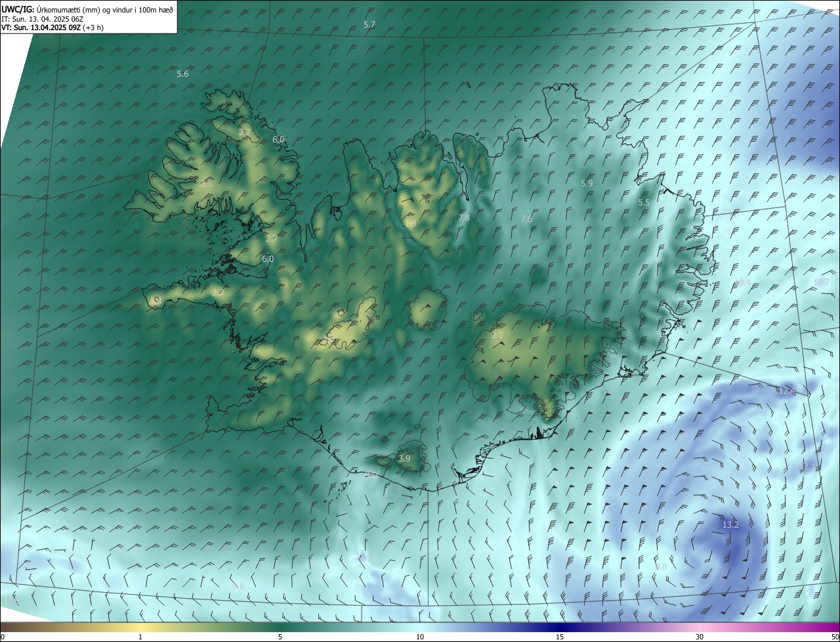The height and width of the screenshot is (642, 840).
Task: Click the 10 tick on the color scale
Action: click(x=420, y=637)
